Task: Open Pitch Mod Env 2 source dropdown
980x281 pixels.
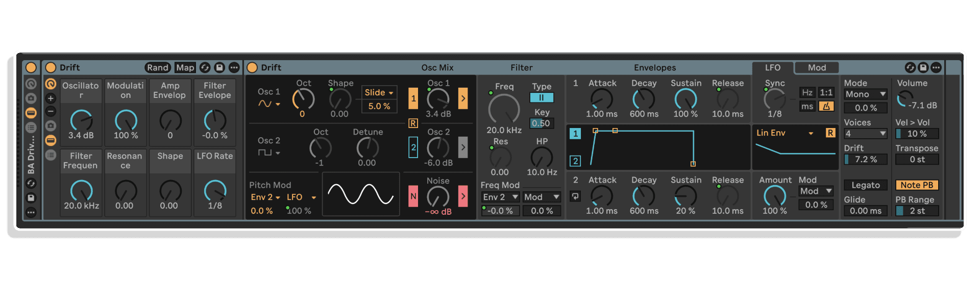Action: click(265, 197)
